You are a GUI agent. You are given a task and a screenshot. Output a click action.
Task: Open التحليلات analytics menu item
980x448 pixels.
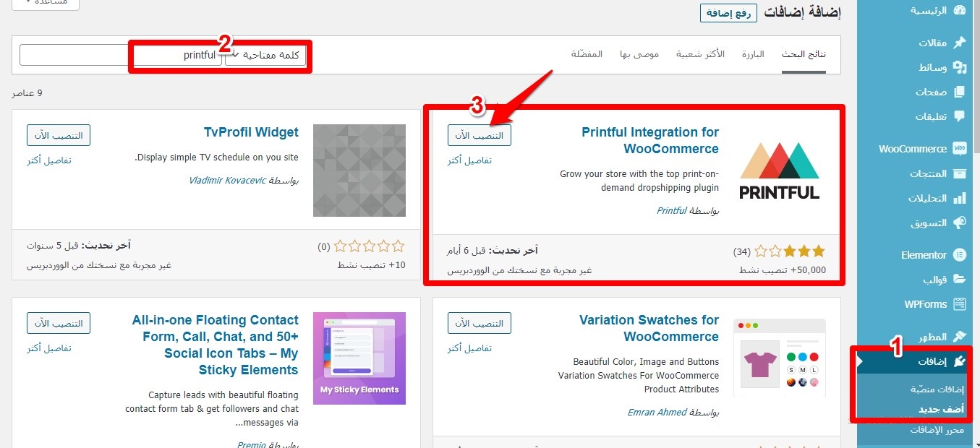coord(928,198)
